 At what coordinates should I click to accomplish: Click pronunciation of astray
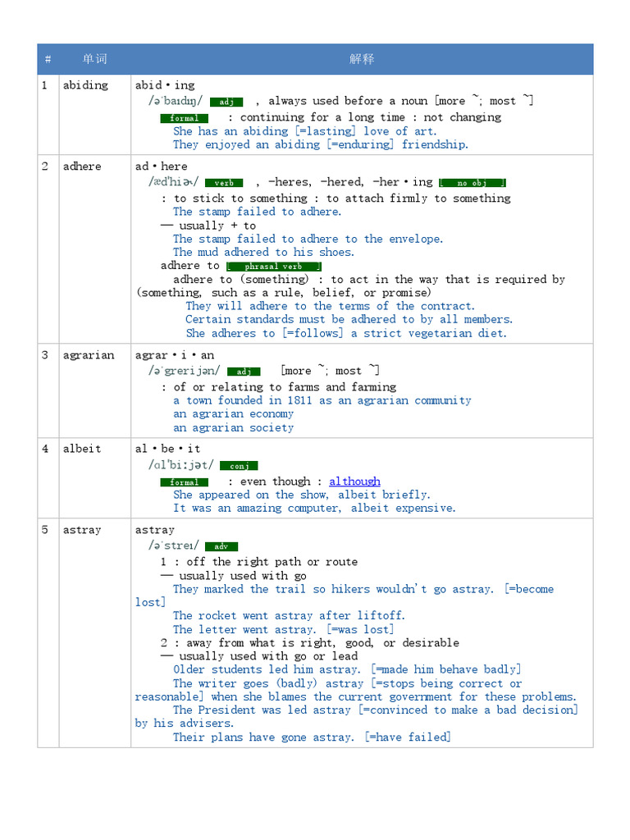(174, 545)
